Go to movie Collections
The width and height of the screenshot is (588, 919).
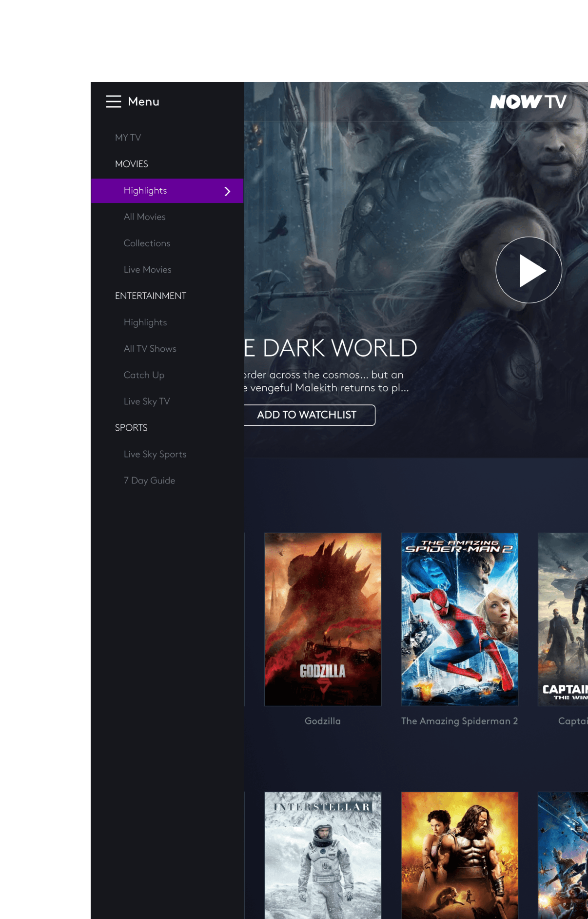click(x=147, y=243)
